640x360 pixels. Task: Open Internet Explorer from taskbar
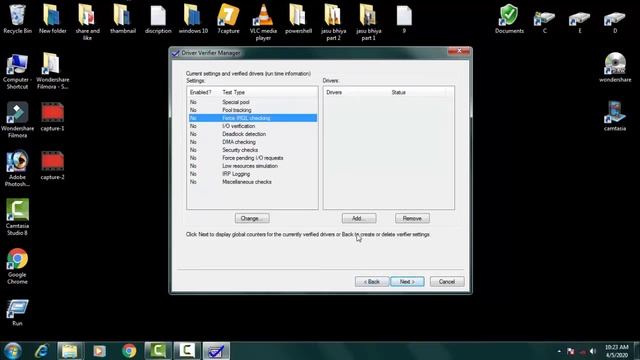42,351
